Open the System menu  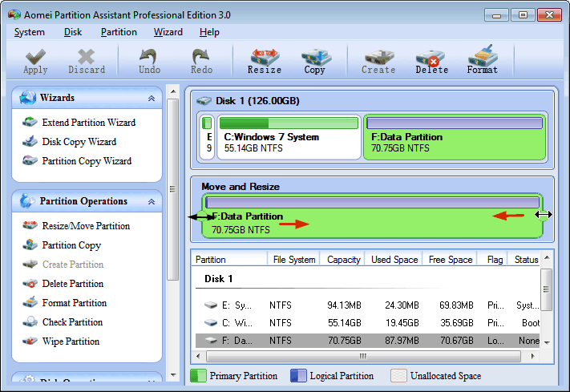click(29, 32)
